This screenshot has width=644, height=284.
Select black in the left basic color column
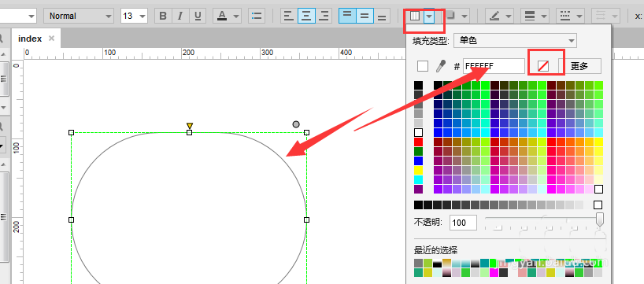point(419,86)
